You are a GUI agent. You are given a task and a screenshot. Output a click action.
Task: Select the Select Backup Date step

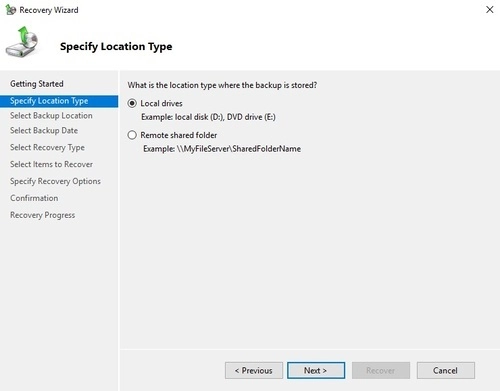pos(44,131)
